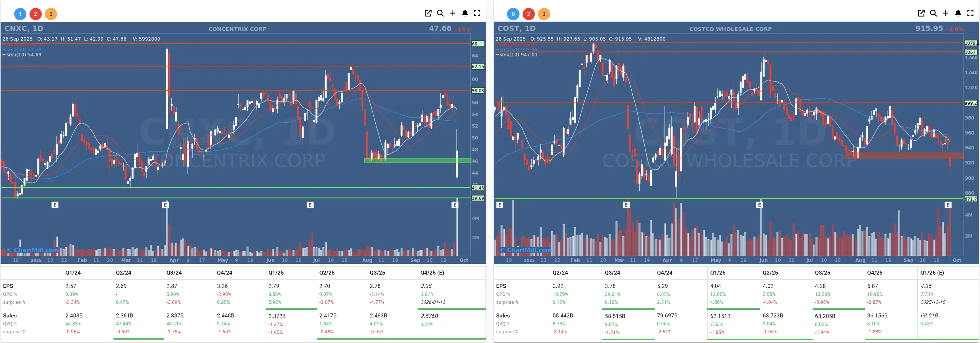
Task: Click the 871.7 support label on COST
Action: (x=970, y=199)
